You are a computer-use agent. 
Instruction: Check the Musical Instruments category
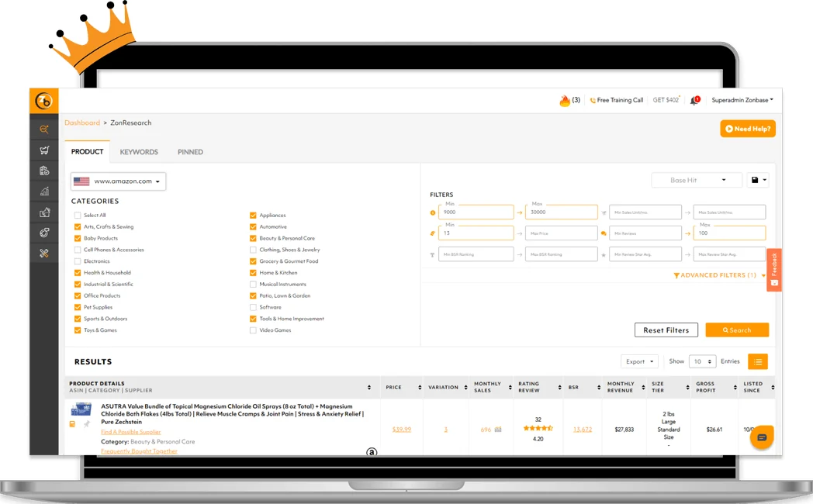pos(253,285)
